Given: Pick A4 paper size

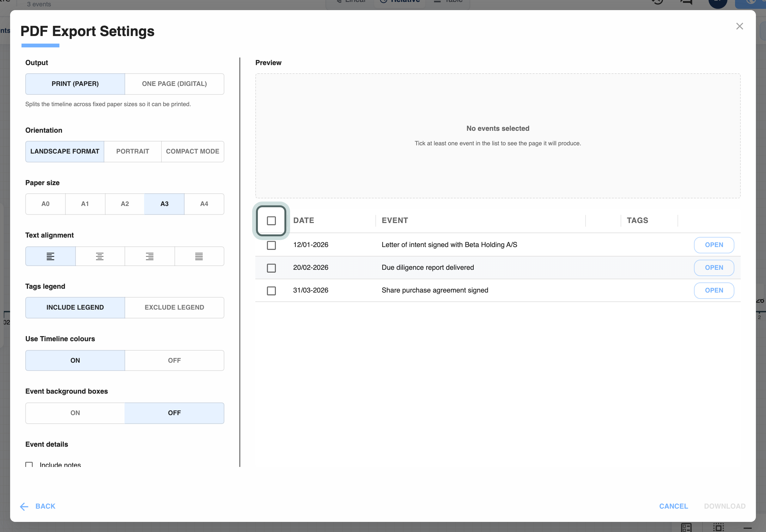Looking at the screenshot, I should pyautogui.click(x=204, y=204).
